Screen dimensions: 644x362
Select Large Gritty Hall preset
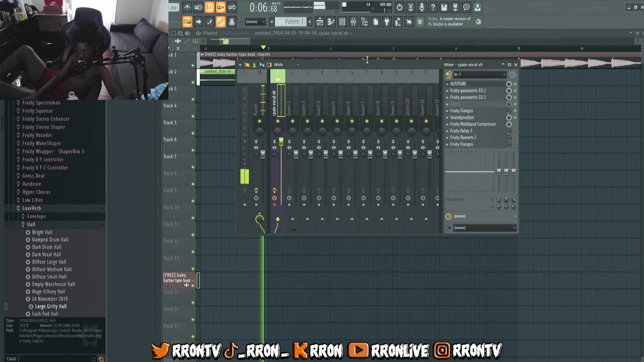pyautogui.click(x=51, y=306)
